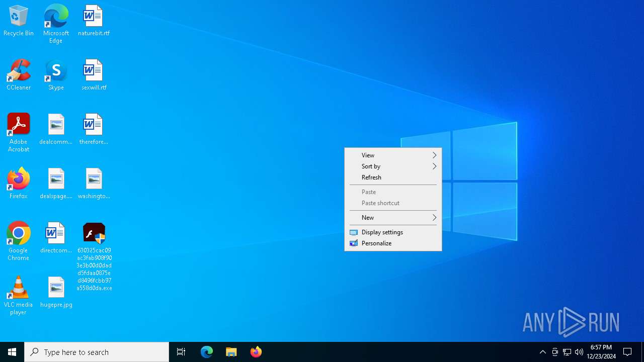Viewport: 644px width, 362px height.
Task: Expand the Sort by submenu
Action: point(393,166)
